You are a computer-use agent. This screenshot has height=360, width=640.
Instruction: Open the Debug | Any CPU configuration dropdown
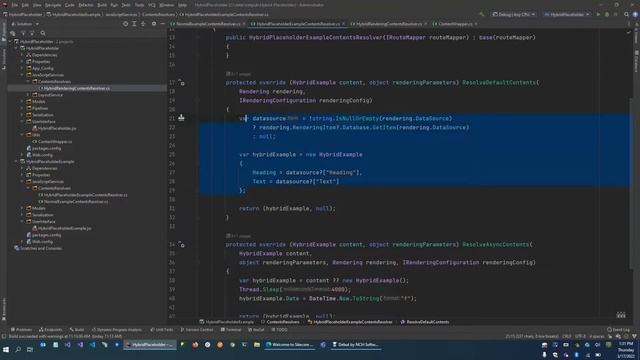pos(513,14)
